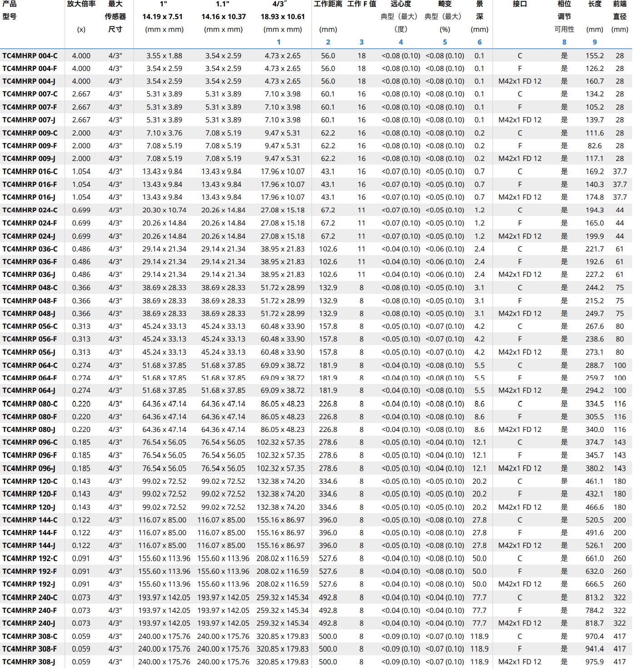Open footnote 6 under 景深 header
The height and width of the screenshot is (672, 635).
click(479, 42)
